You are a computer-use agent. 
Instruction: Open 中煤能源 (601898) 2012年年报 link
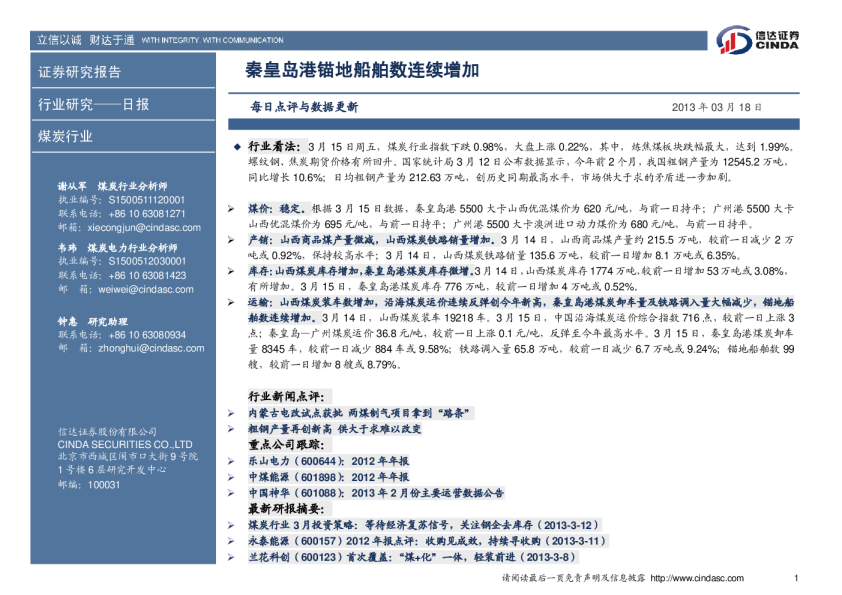coord(328,477)
